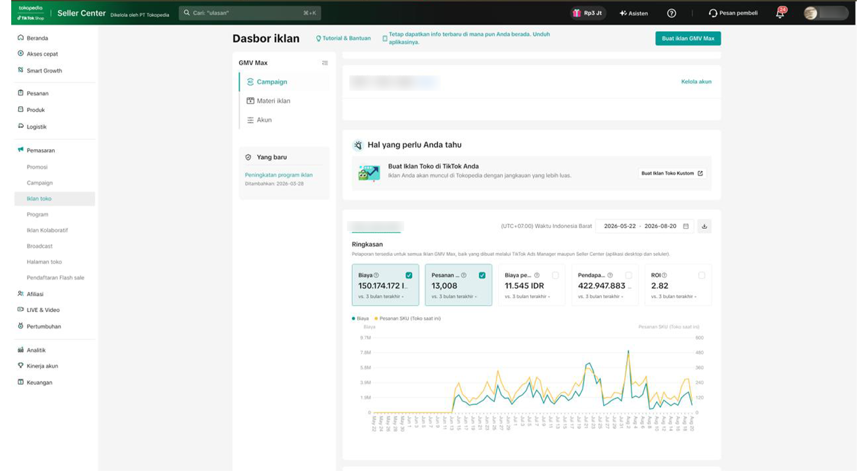
Task: Click info icon next to ROI
Action: pyautogui.click(x=664, y=275)
